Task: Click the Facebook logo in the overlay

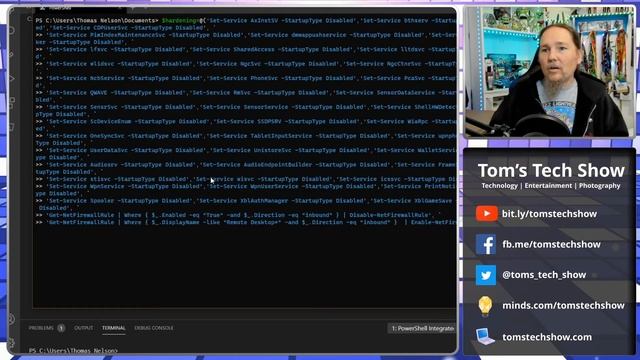Action: click(486, 244)
